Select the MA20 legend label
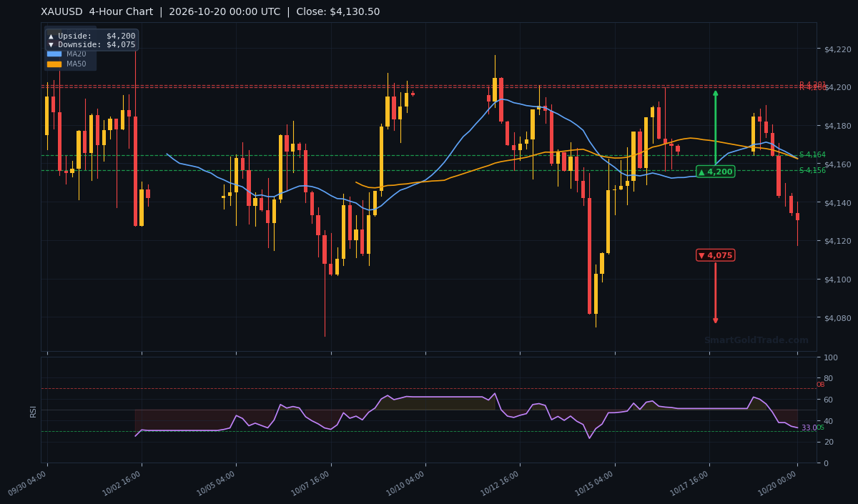This screenshot has width=858, height=504. pos(77,54)
